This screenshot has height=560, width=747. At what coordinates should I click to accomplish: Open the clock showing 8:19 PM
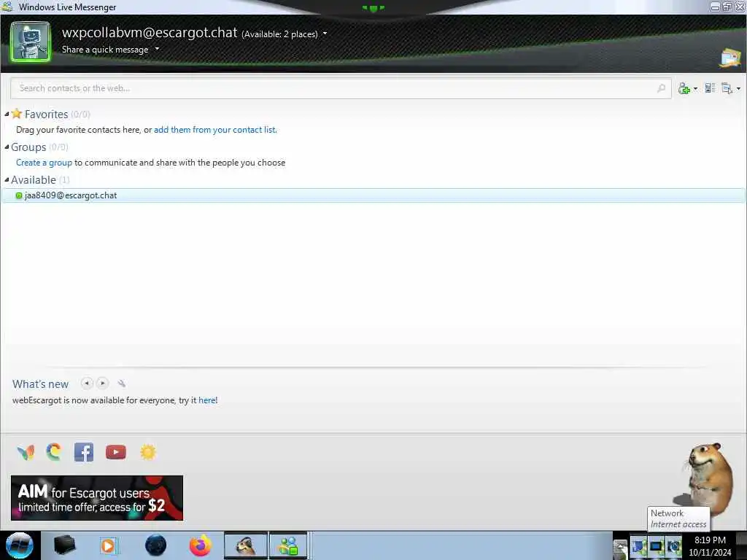coord(710,546)
